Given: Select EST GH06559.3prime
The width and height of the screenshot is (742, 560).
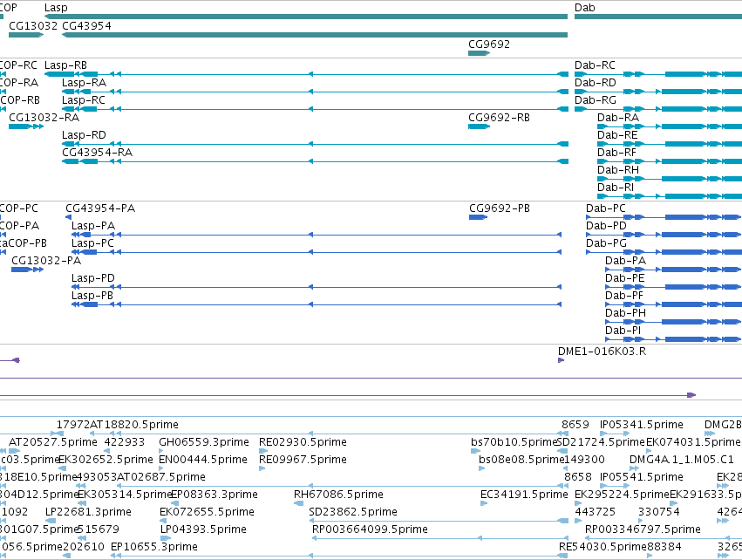Looking at the screenshot, I should tap(204, 442).
